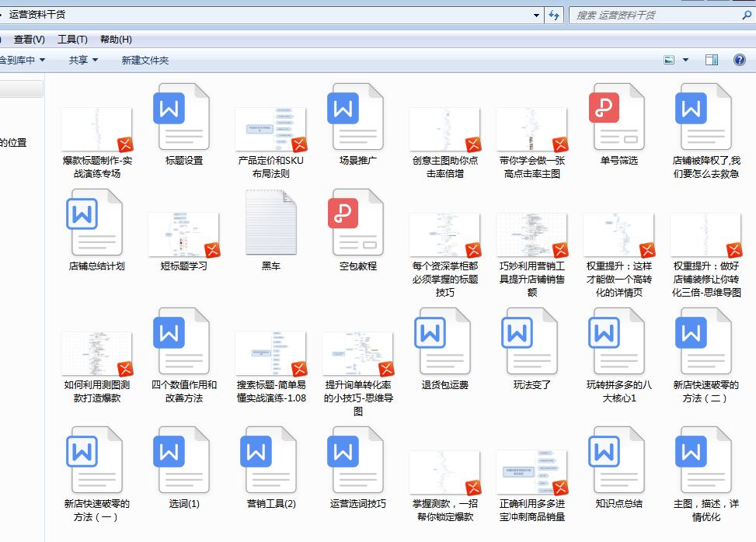Click the refresh icon beside the address bar
Image resolution: width=756 pixels, height=542 pixels.
click(552, 14)
